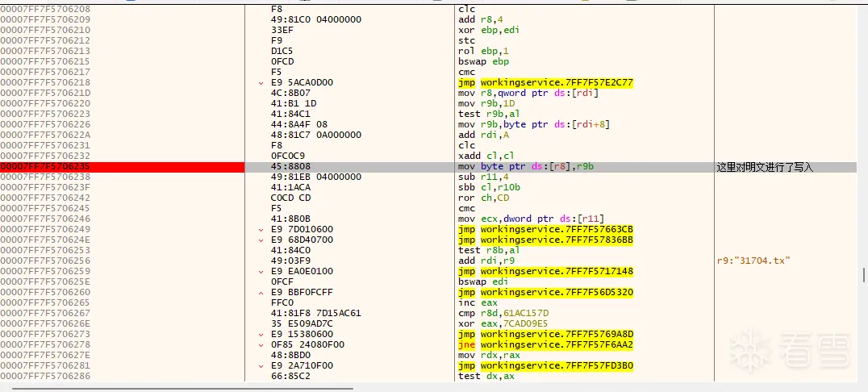Click jump arrow beside bytes E9 68D40700
This screenshot has height=392, width=868.
click(261, 240)
